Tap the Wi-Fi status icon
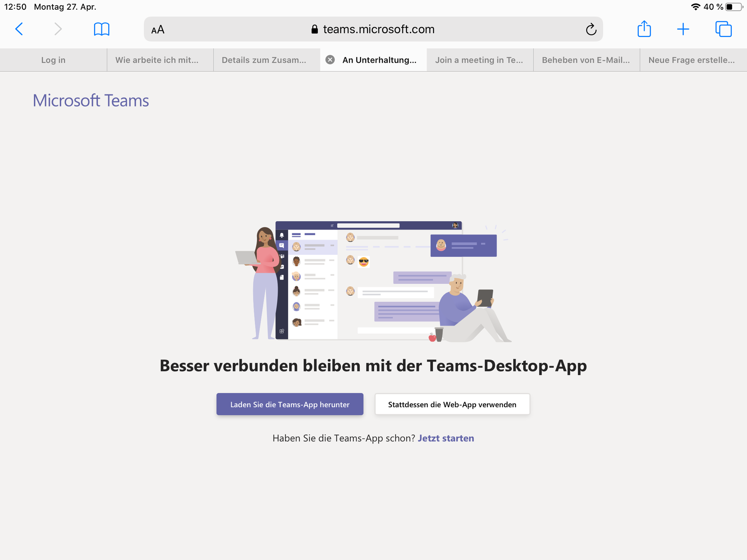 click(695, 7)
